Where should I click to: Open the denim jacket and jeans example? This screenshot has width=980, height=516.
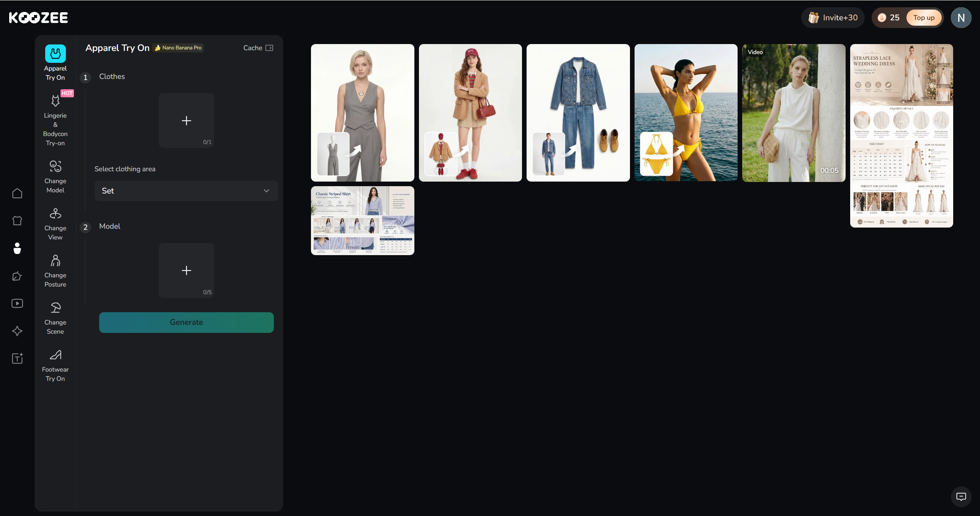tap(578, 113)
